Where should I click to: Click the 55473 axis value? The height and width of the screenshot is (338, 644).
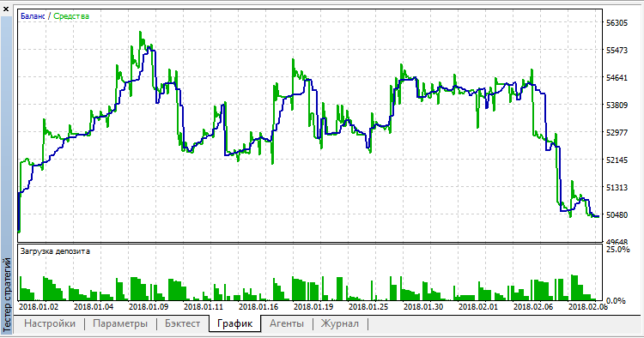pos(617,51)
